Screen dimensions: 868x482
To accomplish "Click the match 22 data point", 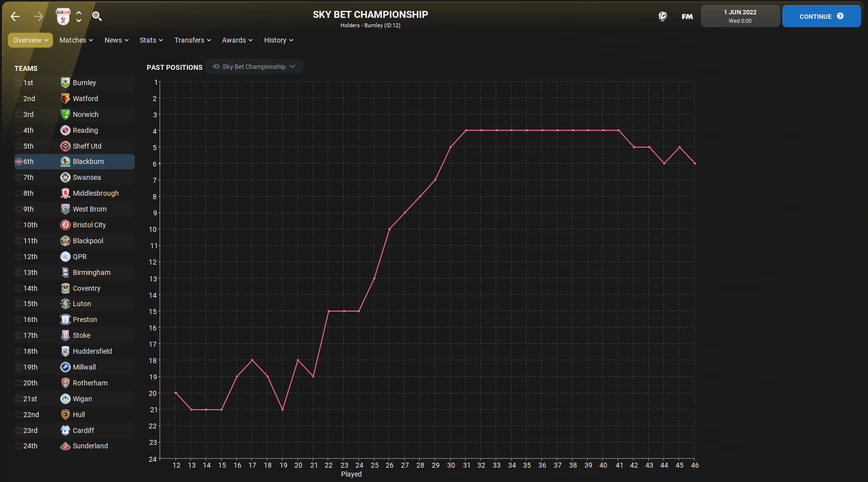I will pos(329,311).
